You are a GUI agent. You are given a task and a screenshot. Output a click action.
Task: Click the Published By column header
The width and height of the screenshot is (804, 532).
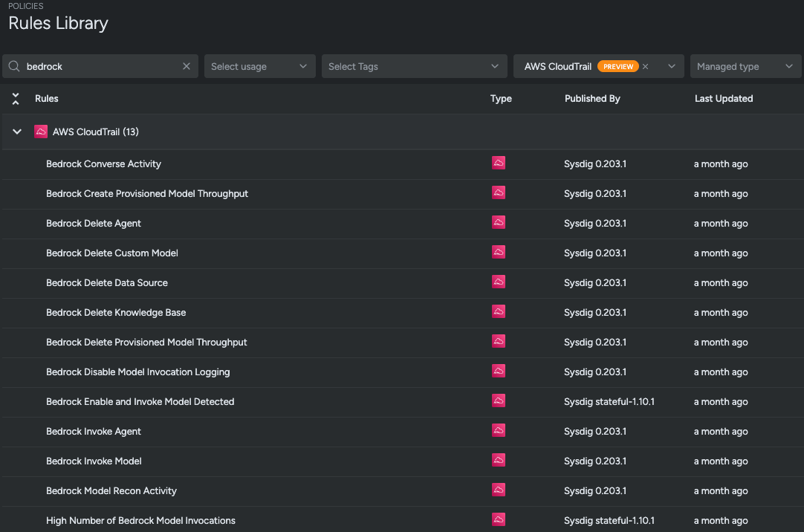click(x=592, y=98)
